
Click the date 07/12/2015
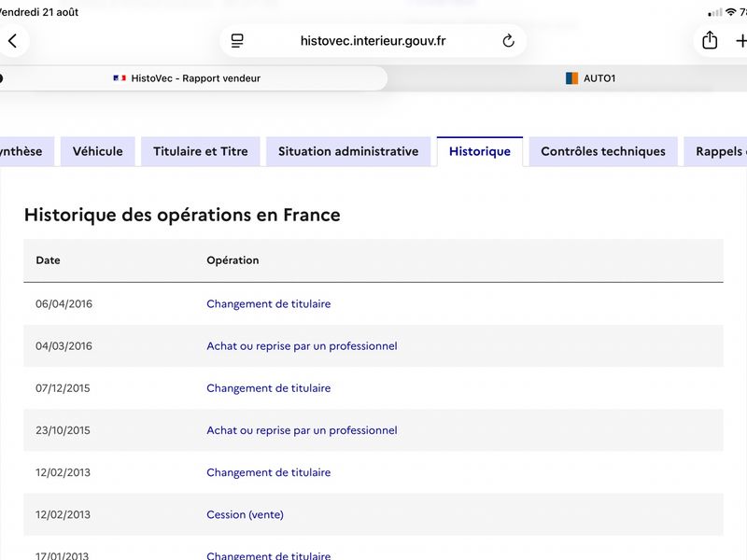[63, 388]
